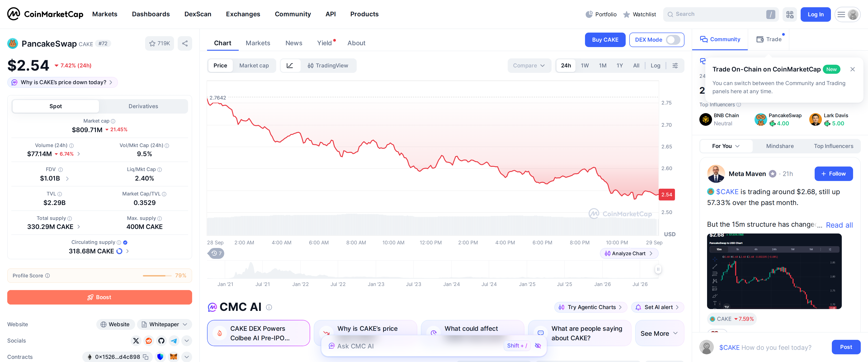
Task: Switch to the Trade panel tab
Action: tap(769, 39)
